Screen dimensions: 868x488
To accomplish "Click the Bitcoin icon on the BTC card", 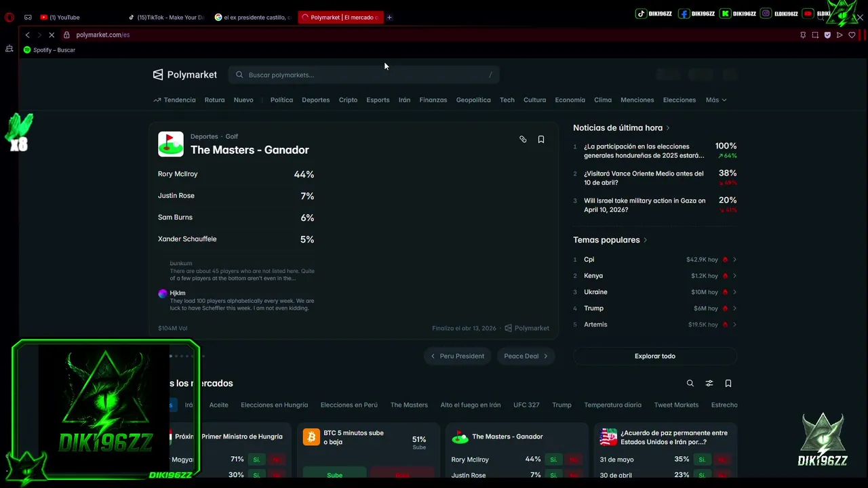I will [x=311, y=436].
